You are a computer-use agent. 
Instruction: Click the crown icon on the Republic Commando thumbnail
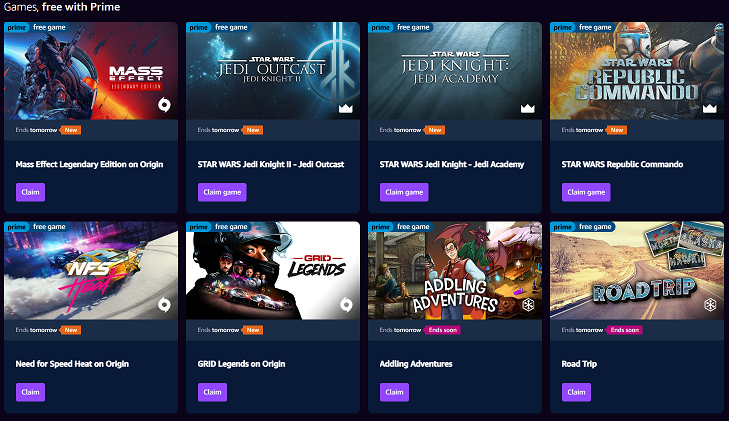(x=709, y=108)
